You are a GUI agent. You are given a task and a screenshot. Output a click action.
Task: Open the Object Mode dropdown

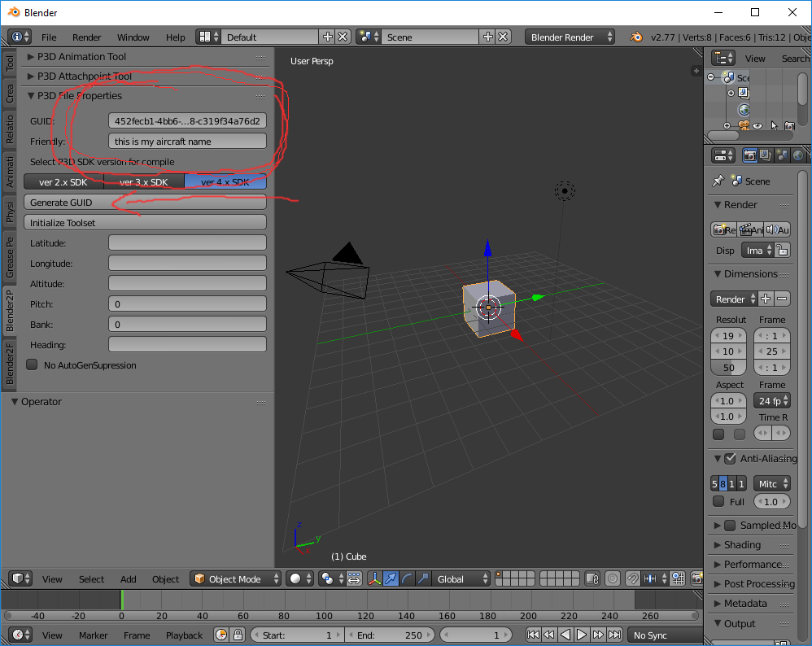(234, 578)
